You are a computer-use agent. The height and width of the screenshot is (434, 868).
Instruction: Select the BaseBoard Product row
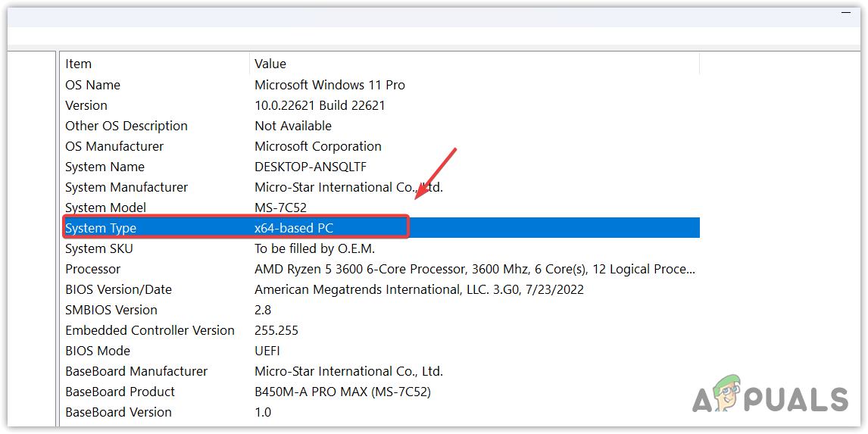pyautogui.click(x=120, y=392)
